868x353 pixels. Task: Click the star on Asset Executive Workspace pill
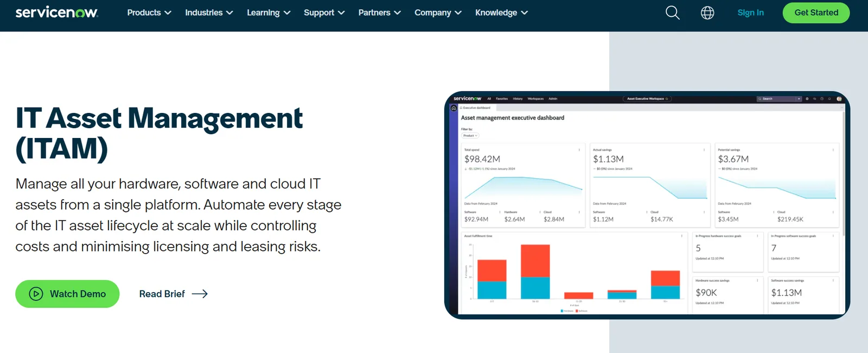[x=667, y=99]
